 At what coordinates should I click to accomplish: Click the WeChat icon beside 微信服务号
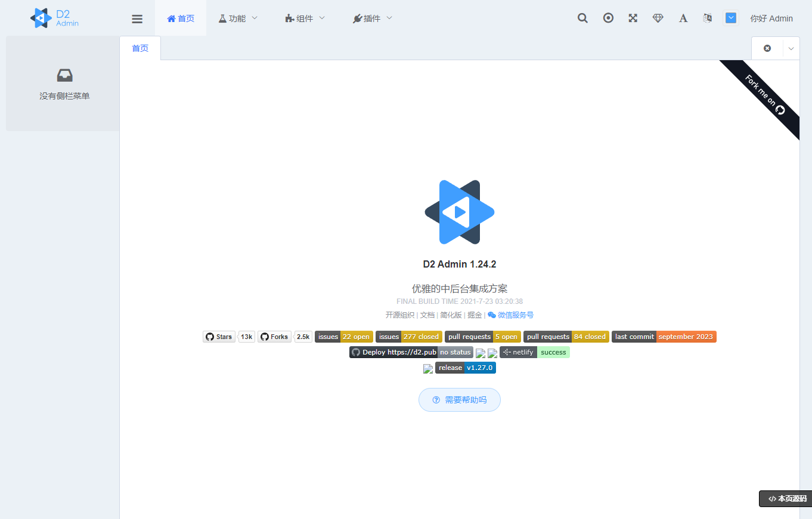click(492, 315)
